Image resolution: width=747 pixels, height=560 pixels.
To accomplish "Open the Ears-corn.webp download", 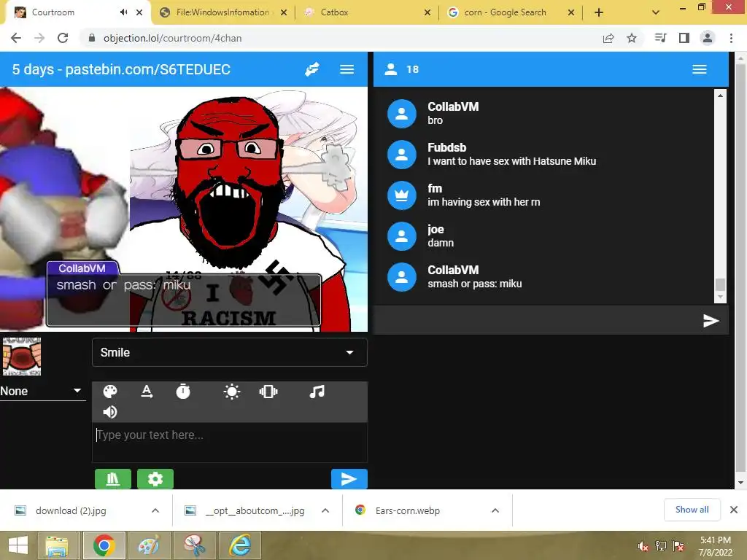I will coord(407,510).
